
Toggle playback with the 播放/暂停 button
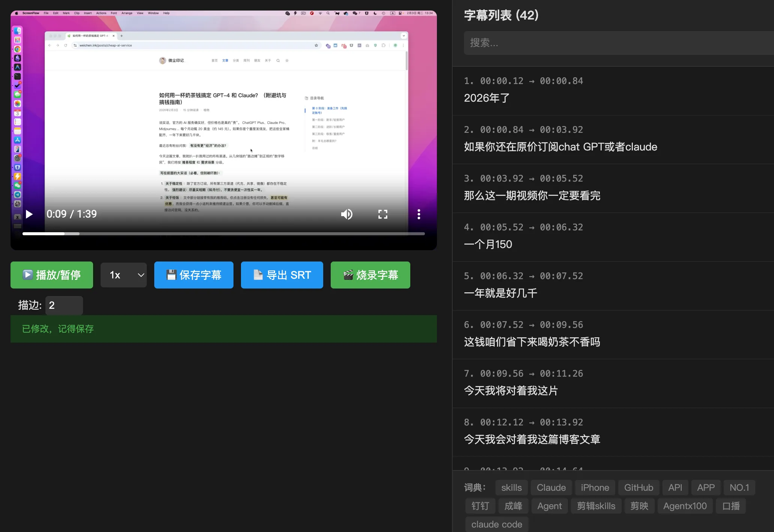click(52, 275)
